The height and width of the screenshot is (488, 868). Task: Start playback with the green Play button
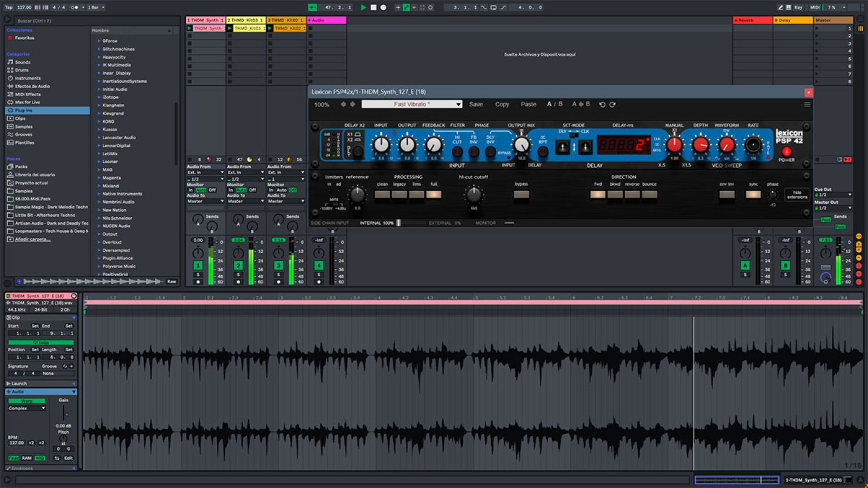(363, 7)
